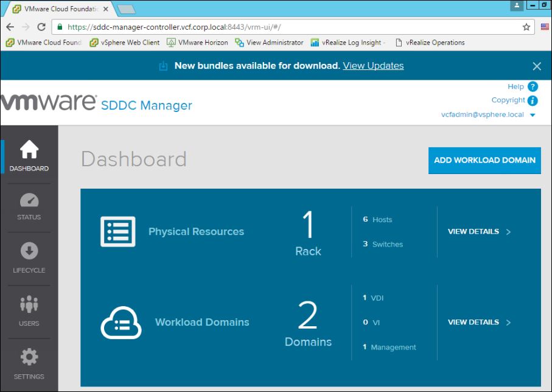Expand the vcfadmin@vsphere.local user dropdown arrow
This screenshot has height=392, width=552.
533,115
